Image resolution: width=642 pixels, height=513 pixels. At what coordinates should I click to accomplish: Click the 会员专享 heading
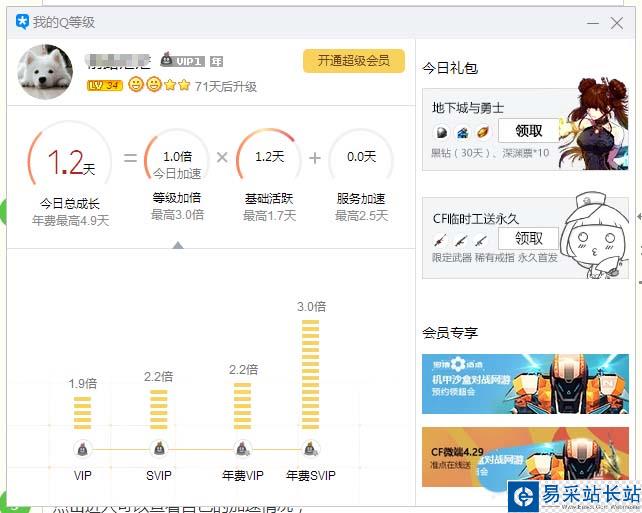pos(450,333)
